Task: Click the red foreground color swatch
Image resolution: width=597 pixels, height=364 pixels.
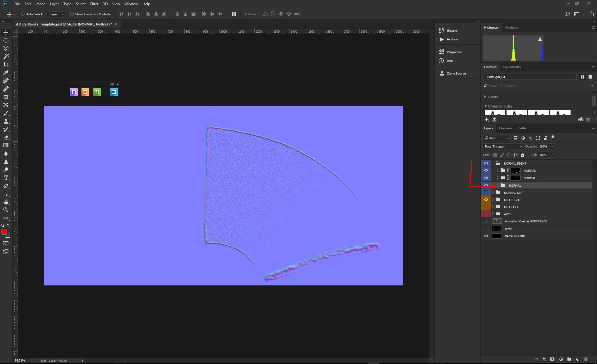Action: click(x=4, y=232)
